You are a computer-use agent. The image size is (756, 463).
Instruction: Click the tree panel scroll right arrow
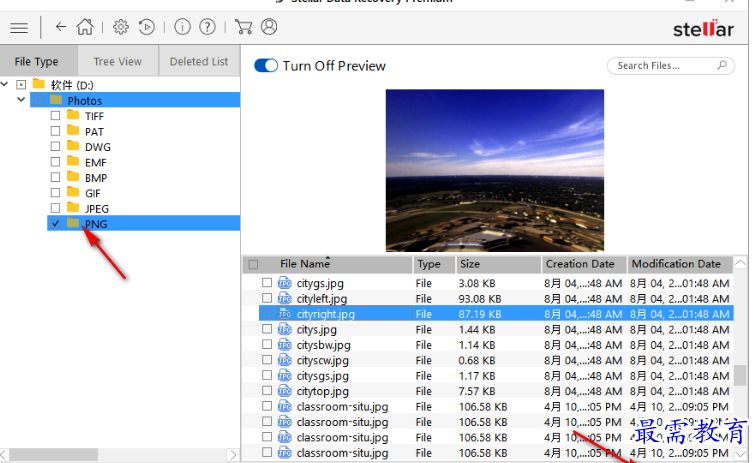pos(233,454)
